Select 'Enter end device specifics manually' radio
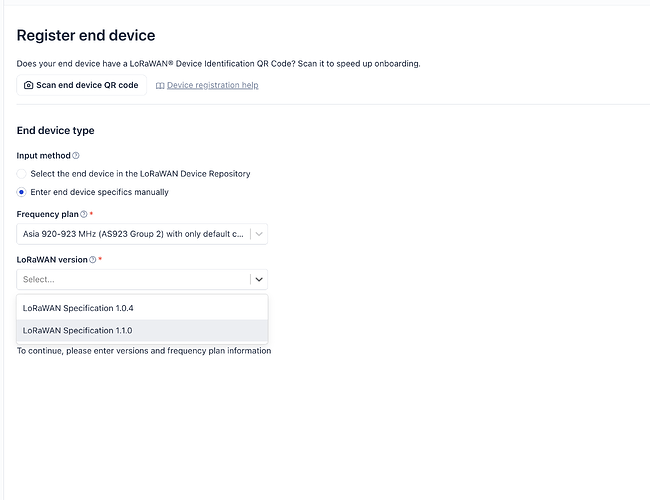 [x=22, y=192]
